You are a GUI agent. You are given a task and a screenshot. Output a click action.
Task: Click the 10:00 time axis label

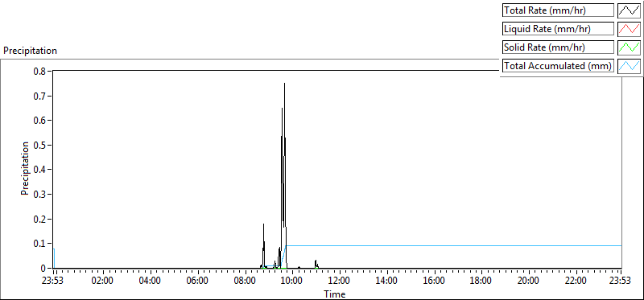[x=291, y=282]
